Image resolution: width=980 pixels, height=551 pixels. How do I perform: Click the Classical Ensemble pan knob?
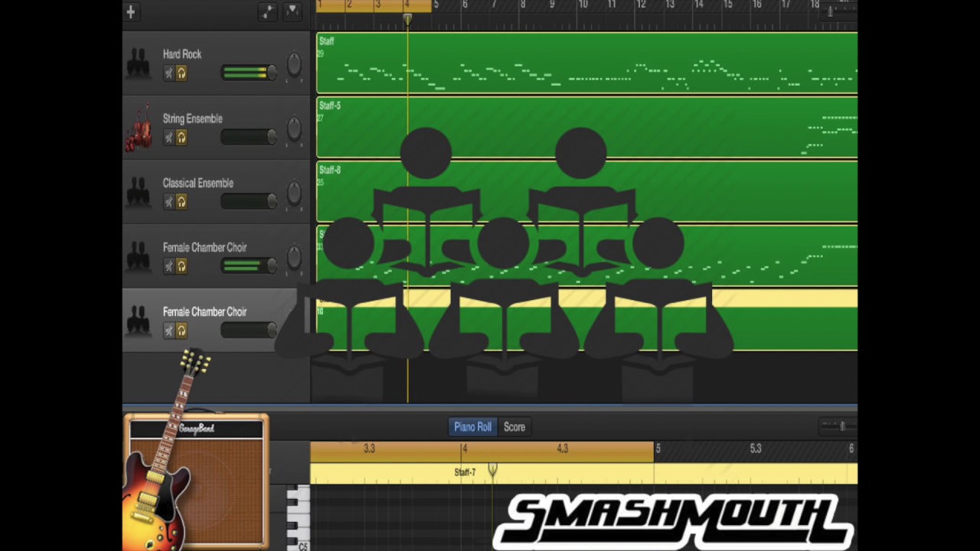pos(294,193)
